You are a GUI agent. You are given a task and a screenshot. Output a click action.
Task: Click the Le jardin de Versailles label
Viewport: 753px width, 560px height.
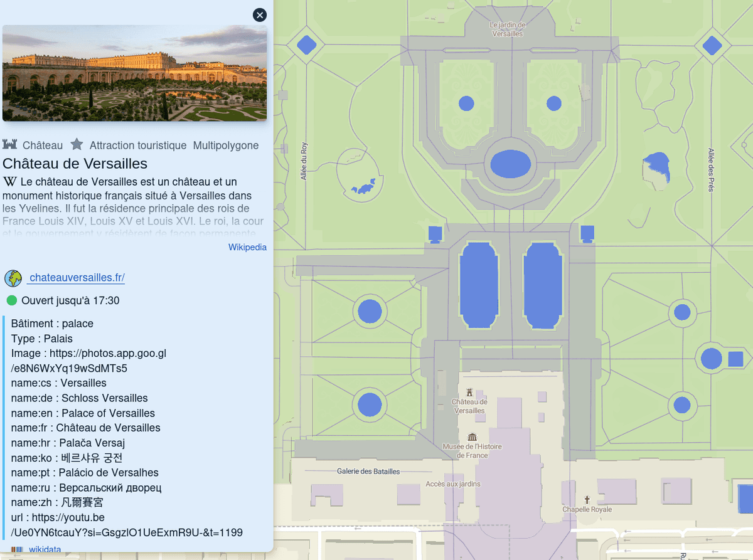[507, 29]
